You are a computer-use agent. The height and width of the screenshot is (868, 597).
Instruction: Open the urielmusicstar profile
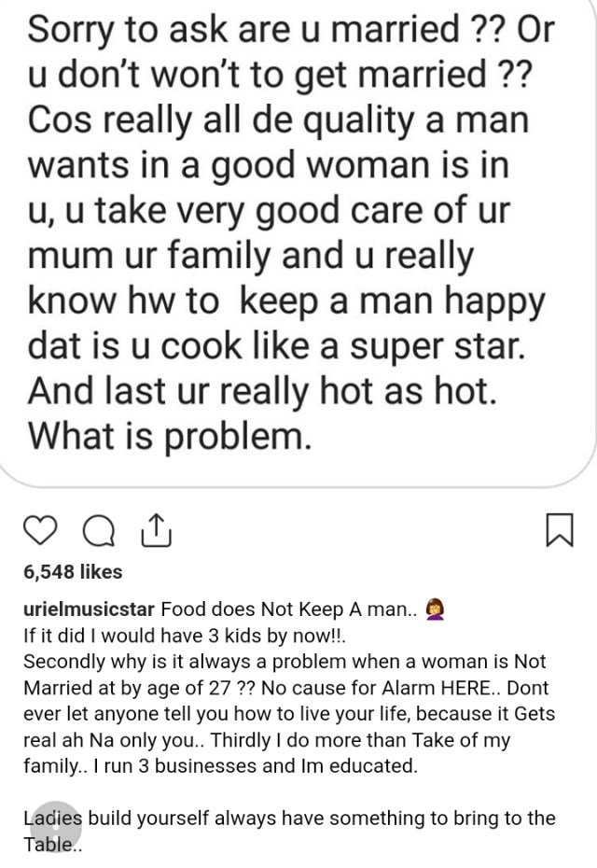tap(89, 609)
